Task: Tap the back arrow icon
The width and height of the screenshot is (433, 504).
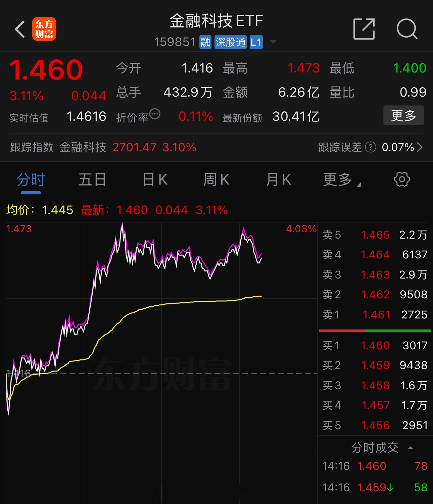Action: click(20, 29)
